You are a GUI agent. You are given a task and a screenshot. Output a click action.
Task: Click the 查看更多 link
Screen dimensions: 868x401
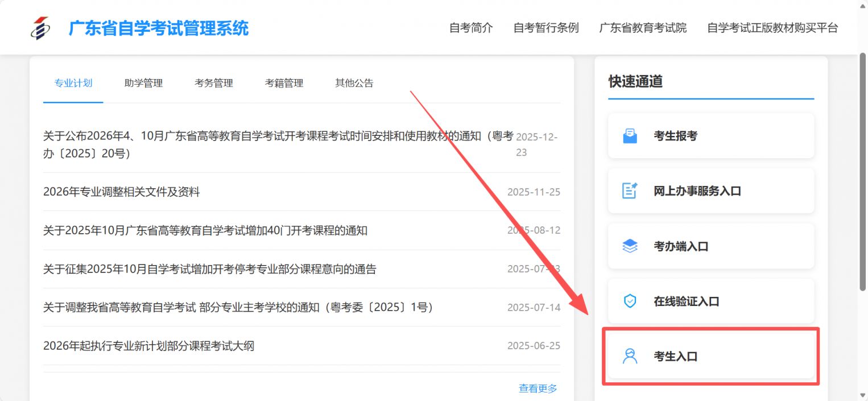tap(538, 388)
